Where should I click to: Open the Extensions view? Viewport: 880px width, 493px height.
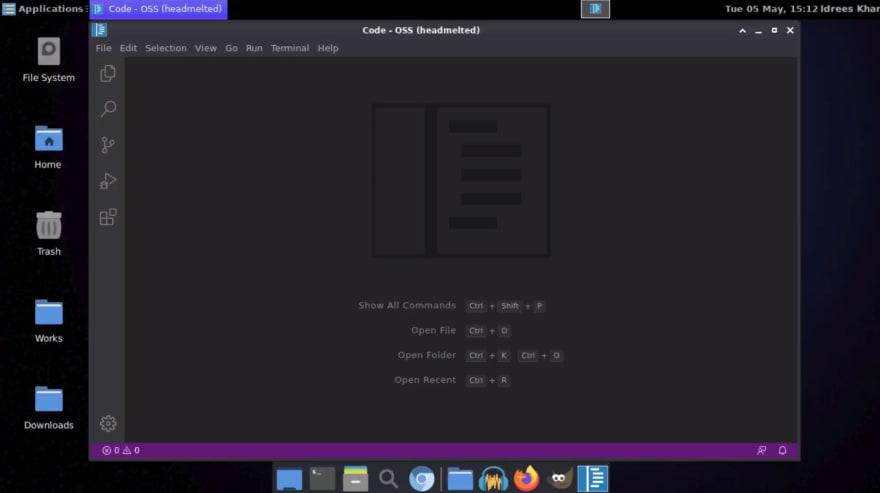[x=108, y=217]
